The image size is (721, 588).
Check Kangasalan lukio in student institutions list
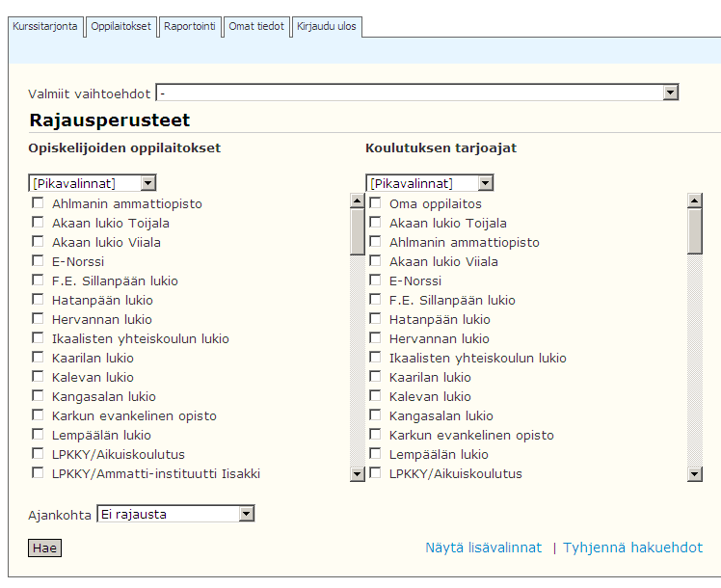click(x=38, y=396)
